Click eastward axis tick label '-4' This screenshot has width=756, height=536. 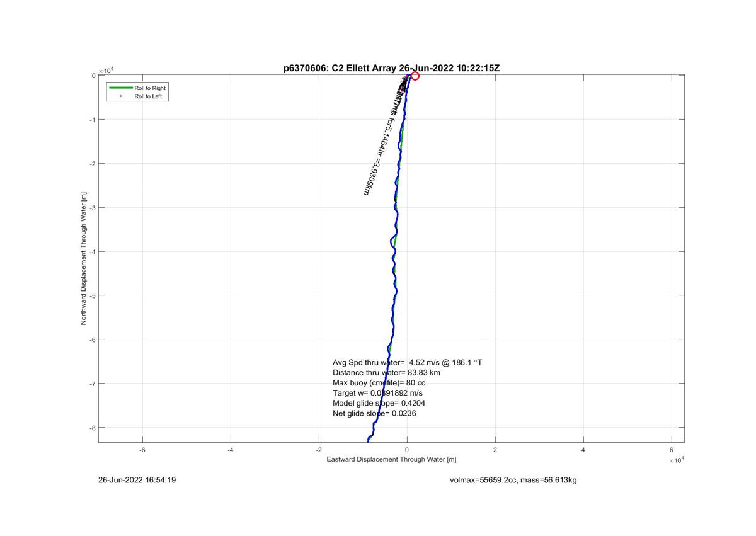231,450
